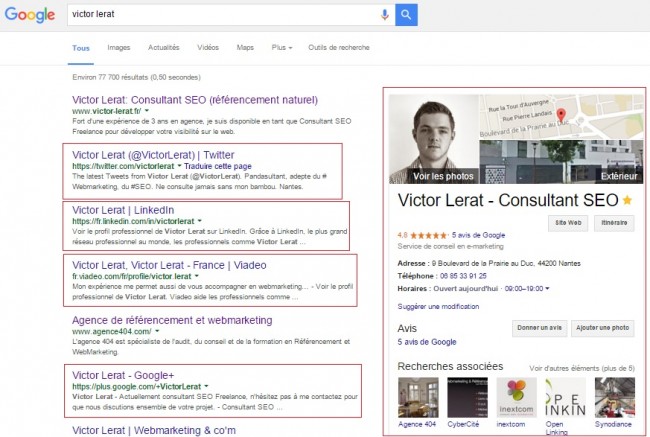The height and width of the screenshot is (437, 650).
Task: Open Agence de référencement et webmarketing result
Action: point(172,320)
